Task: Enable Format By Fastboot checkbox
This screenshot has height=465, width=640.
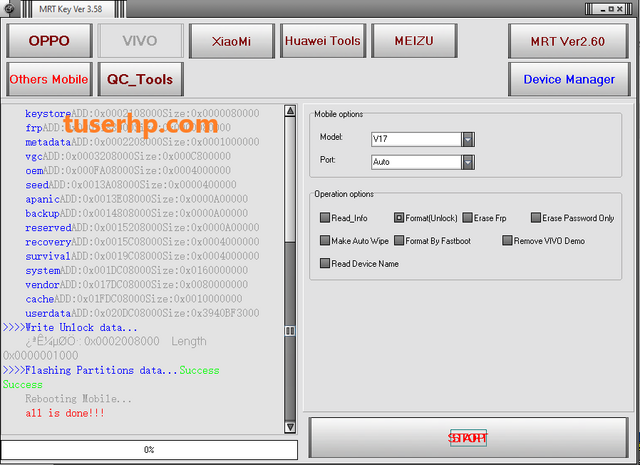Action: point(399,240)
